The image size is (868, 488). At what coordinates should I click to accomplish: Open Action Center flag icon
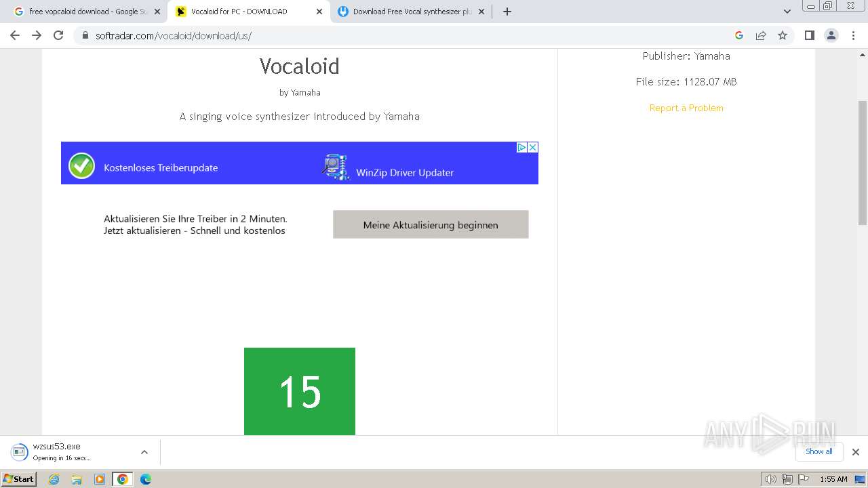[x=803, y=479]
